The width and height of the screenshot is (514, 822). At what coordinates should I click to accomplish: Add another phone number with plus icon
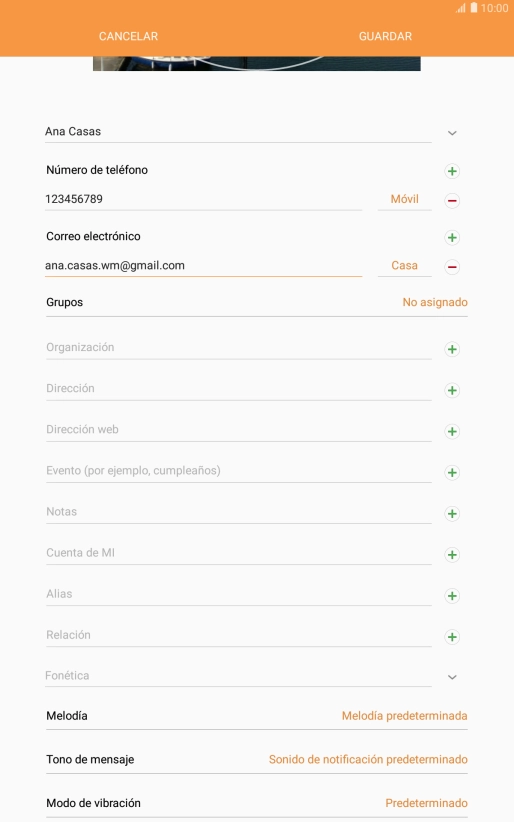point(452,171)
